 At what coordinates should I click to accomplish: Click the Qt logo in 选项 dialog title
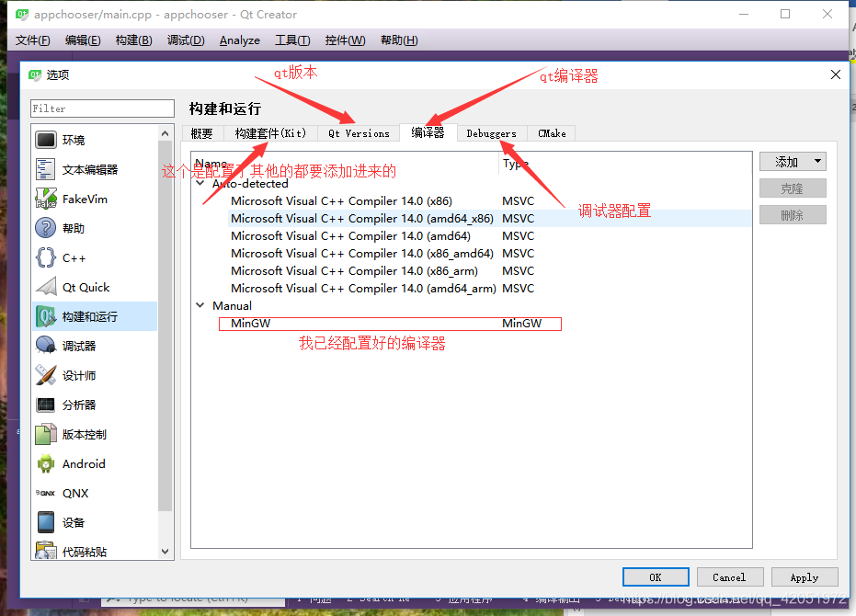click(35, 74)
